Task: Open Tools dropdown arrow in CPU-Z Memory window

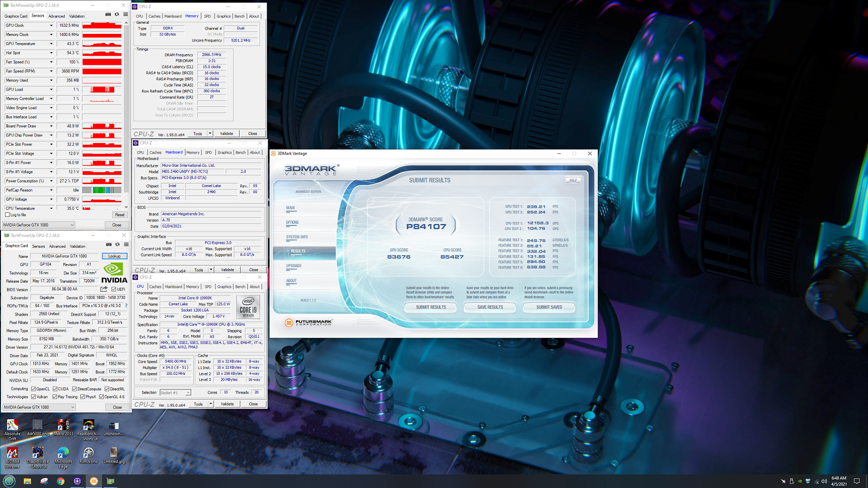Action: pyautogui.click(x=210, y=134)
